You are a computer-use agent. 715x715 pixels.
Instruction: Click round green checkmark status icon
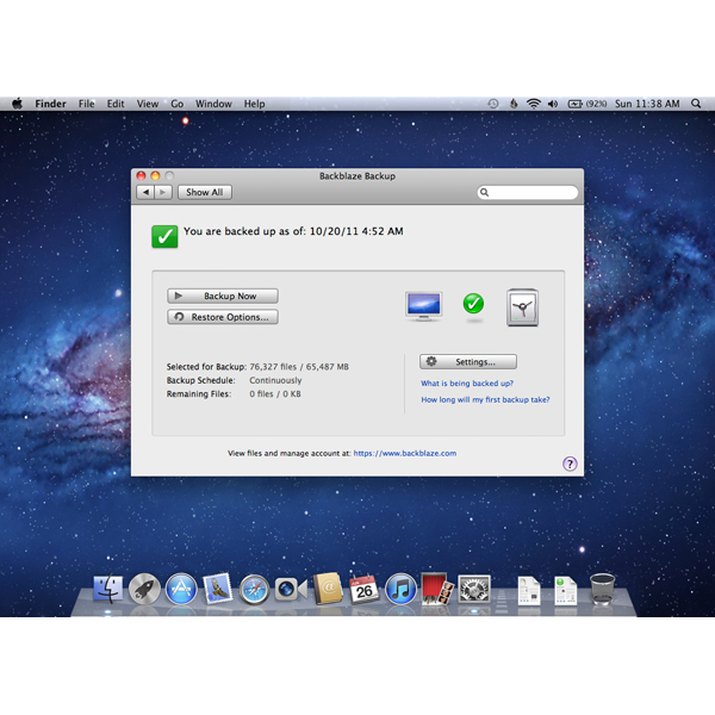pos(473,304)
